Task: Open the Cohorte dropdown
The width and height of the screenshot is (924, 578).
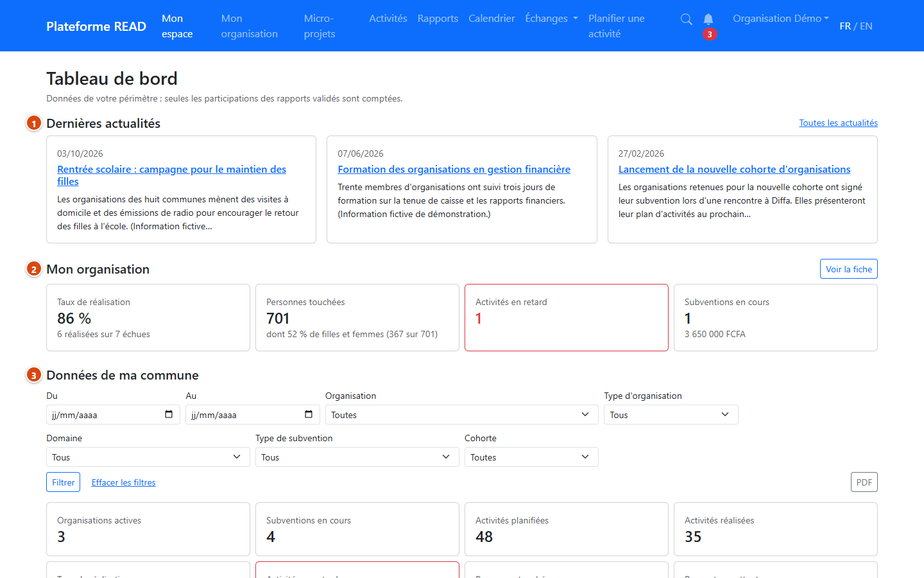Action: point(531,457)
